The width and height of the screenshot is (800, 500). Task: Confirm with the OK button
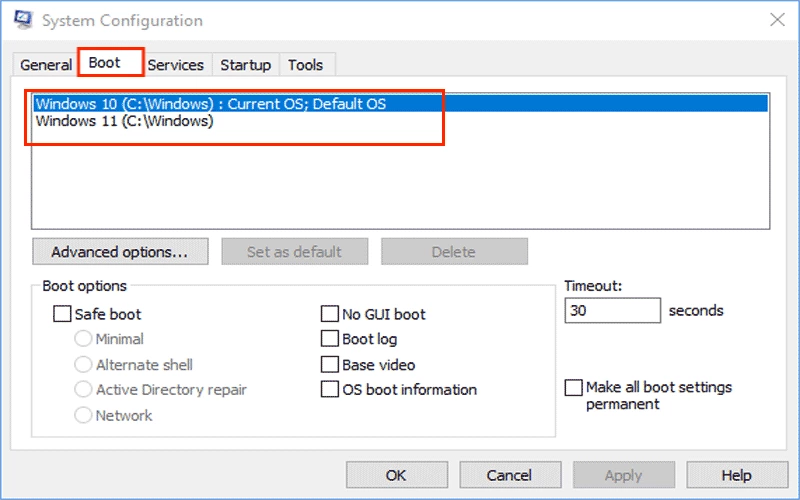(397, 475)
